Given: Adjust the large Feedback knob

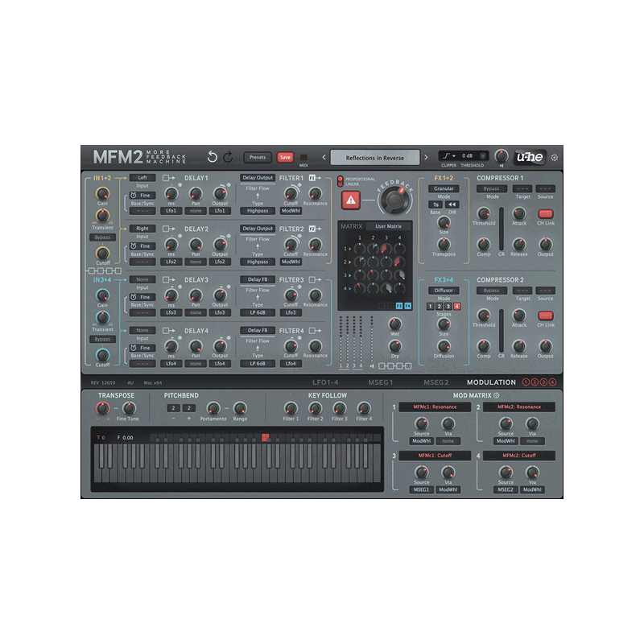Looking at the screenshot, I should (x=394, y=200).
